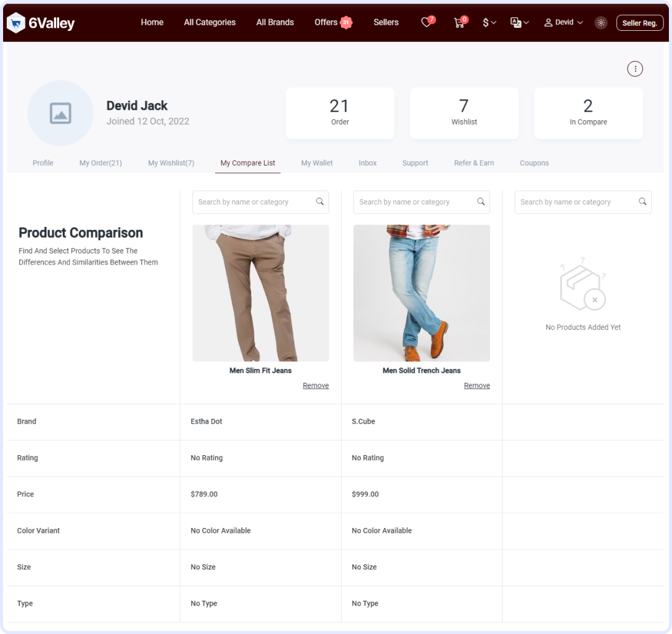Click search icon above Men Slim Fit Jeans
This screenshot has width=672, height=634.
(320, 202)
